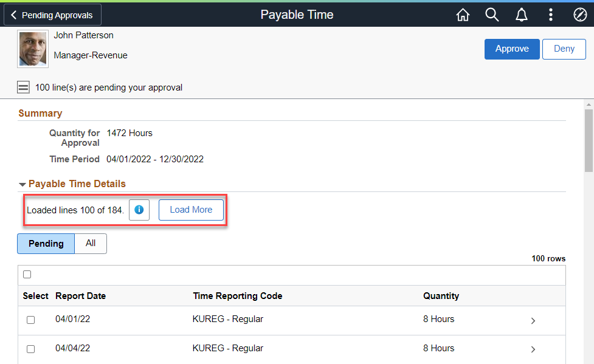The image size is (594, 364).
Task: Select the 04/04/22 row checkbox
Action: pos(31,349)
